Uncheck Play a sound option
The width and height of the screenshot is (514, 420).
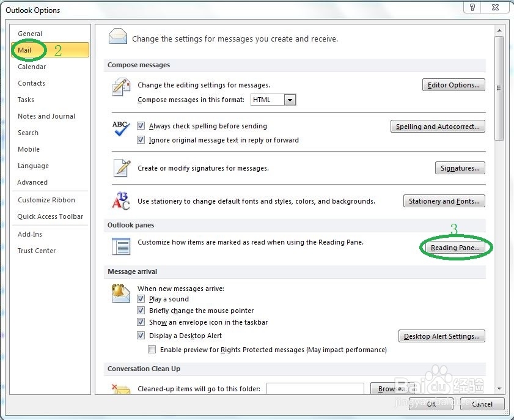coord(141,299)
